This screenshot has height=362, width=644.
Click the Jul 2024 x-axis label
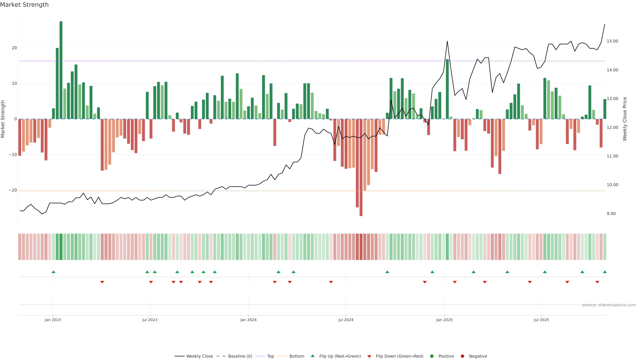click(x=346, y=320)
